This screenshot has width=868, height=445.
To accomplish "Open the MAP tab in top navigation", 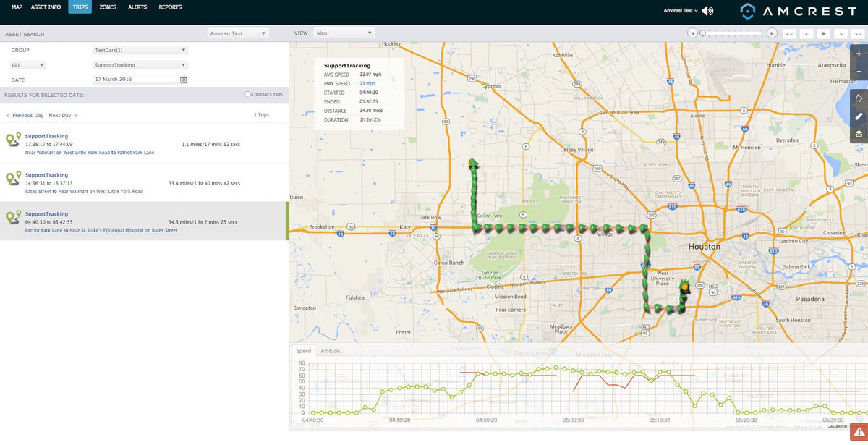I will point(17,7).
